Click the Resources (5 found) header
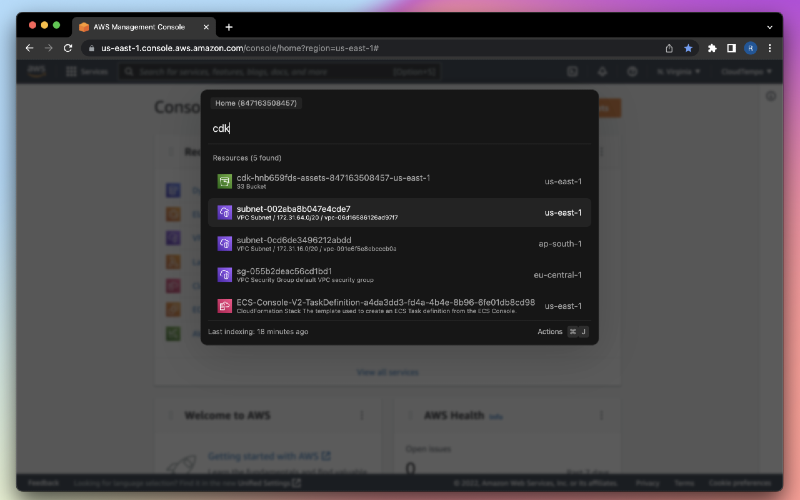The image size is (800, 500). point(246,158)
